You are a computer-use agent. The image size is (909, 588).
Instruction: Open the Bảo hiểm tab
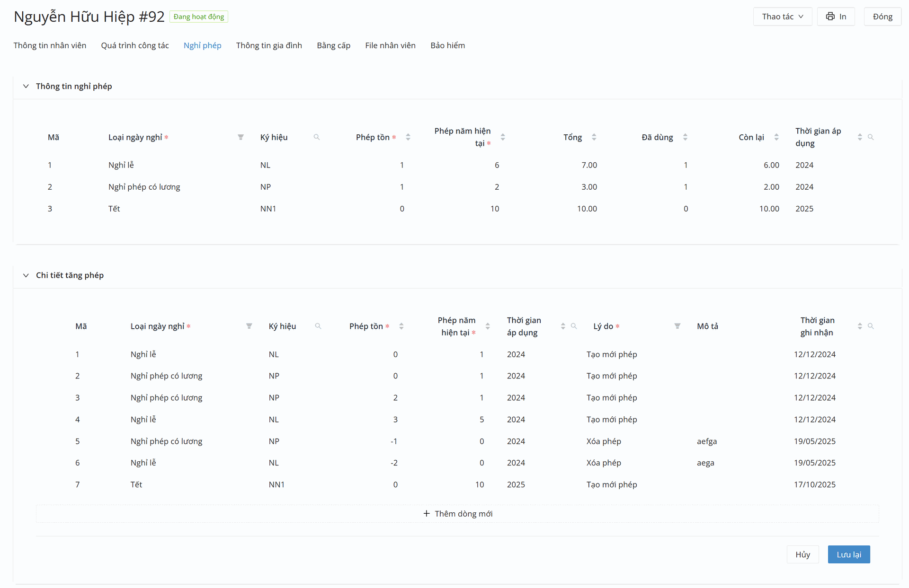[x=447, y=45]
